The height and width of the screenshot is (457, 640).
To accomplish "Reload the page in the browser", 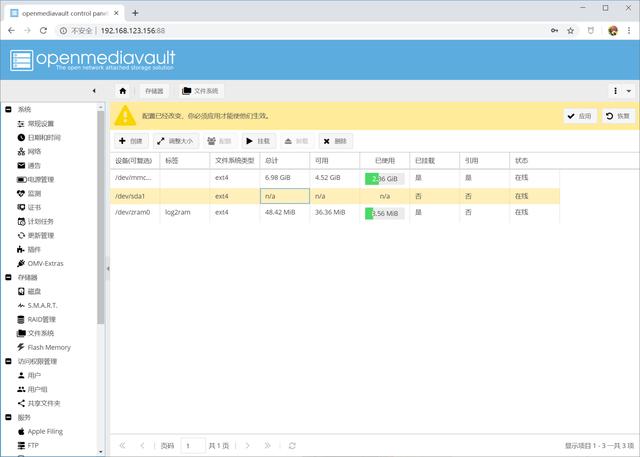I will (43, 30).
